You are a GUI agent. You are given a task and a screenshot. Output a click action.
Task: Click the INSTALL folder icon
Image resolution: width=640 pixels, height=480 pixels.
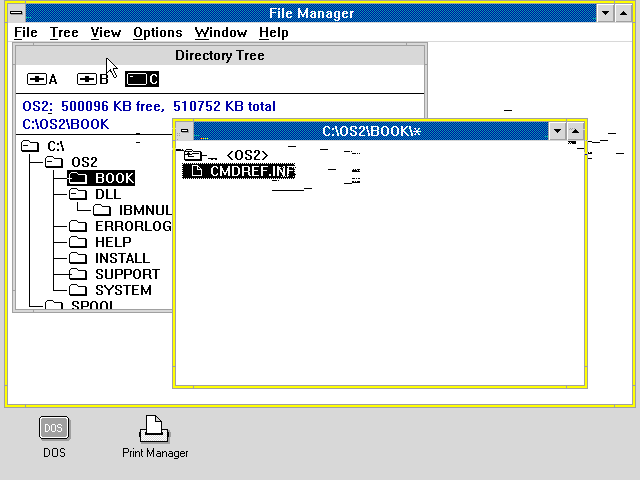tap(78, 258)
